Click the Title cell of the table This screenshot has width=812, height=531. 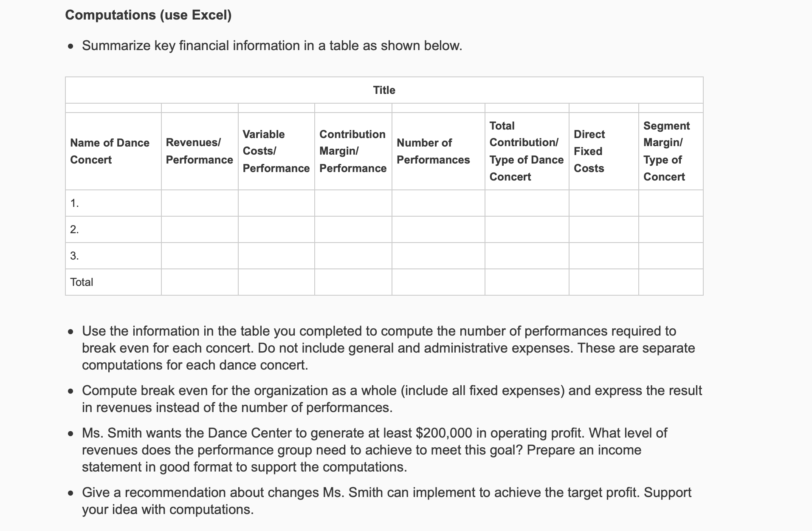(384, 90)
